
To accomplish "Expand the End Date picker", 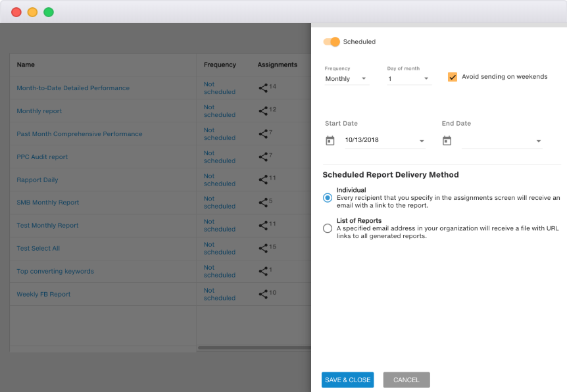I will coord(539,139).
